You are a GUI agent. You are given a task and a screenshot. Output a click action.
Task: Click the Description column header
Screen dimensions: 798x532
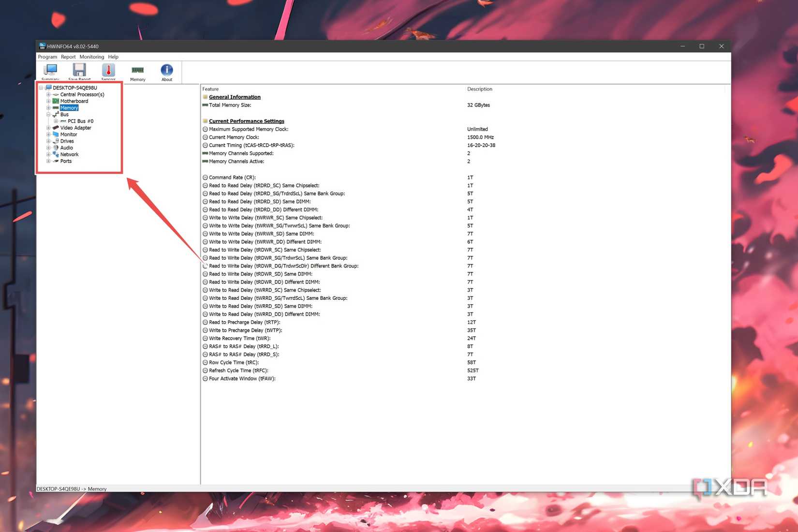tap(480, 89)
